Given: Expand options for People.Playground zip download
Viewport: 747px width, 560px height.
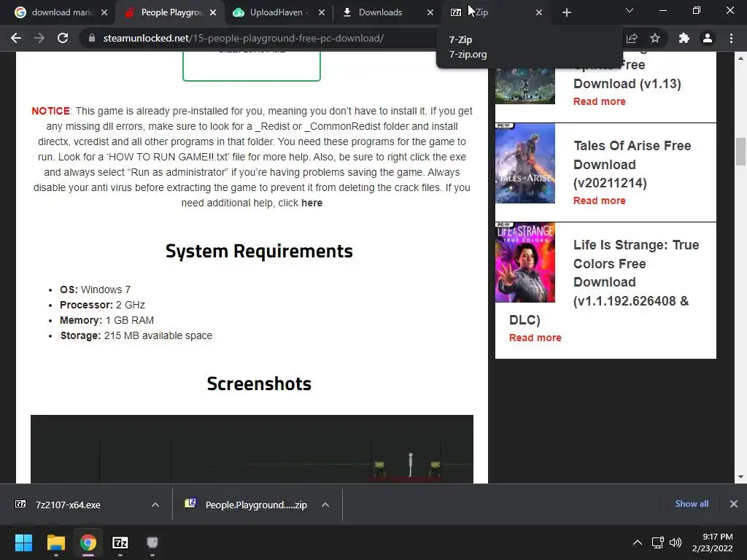Looking at the screenshot, I should [325, 505].
